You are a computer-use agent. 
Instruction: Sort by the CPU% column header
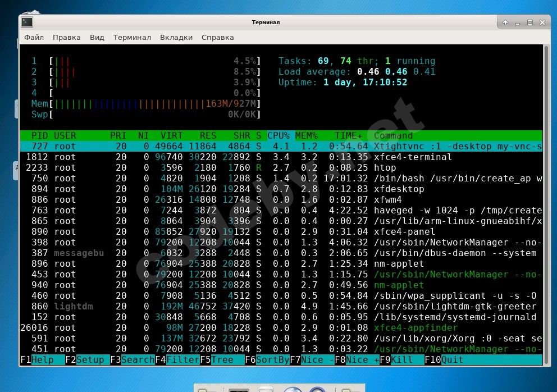[x=278, y=135]
